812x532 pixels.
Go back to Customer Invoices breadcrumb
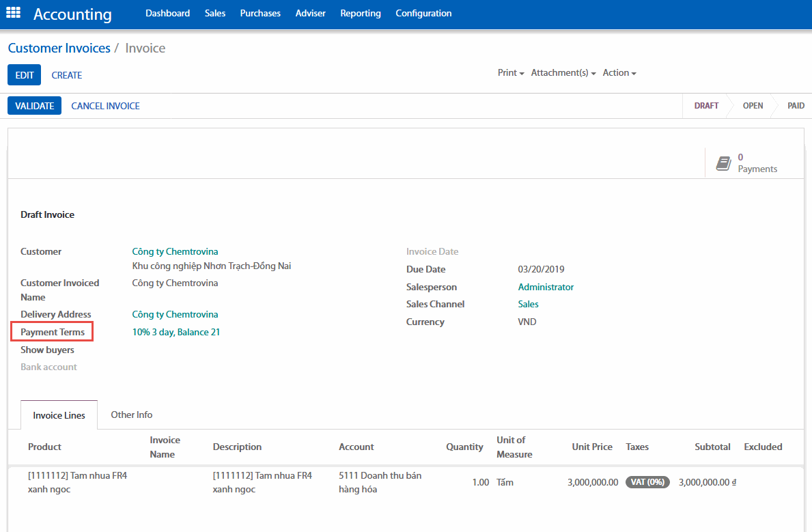tap(59, 48)
